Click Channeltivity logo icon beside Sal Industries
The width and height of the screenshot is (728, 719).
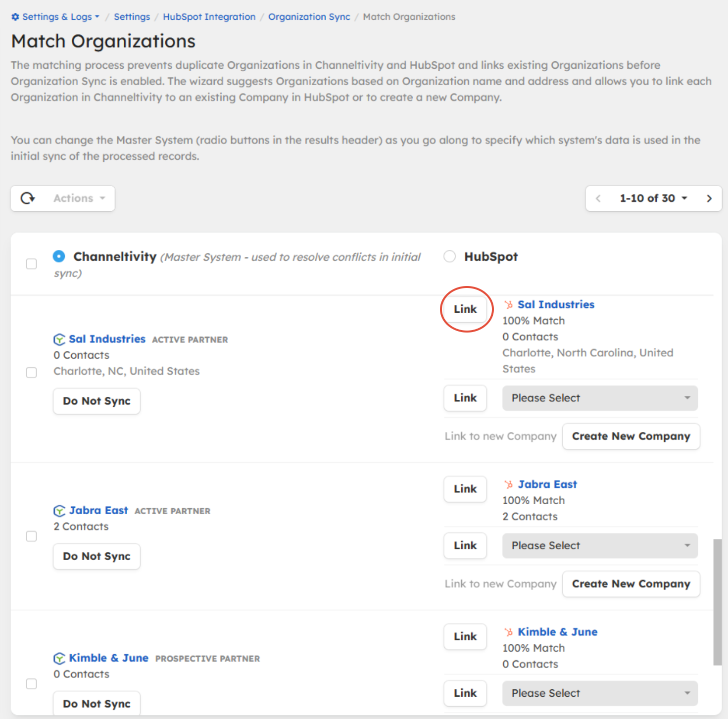point(59,339)
